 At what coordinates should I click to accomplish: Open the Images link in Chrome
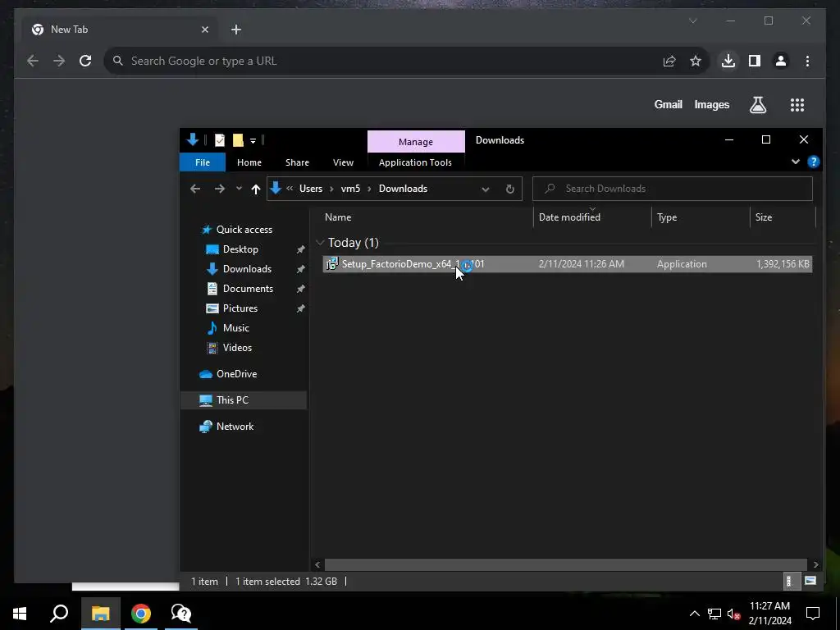(x=711, y=104)
